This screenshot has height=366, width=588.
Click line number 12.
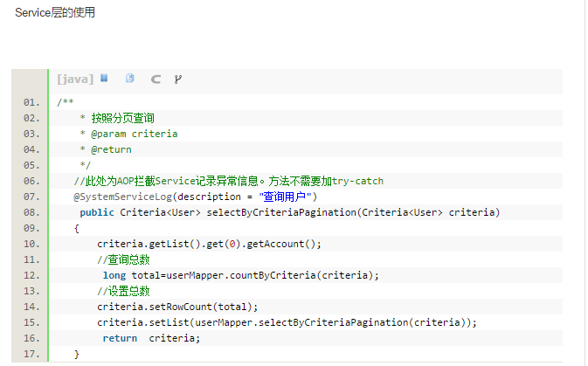pyautogui.click(x=31, y=276)
